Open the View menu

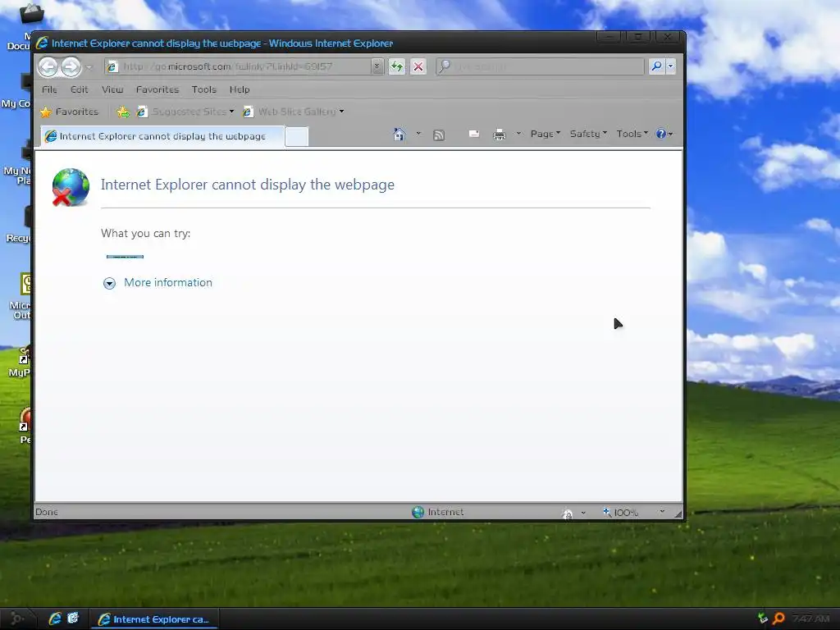click(112, 89)
